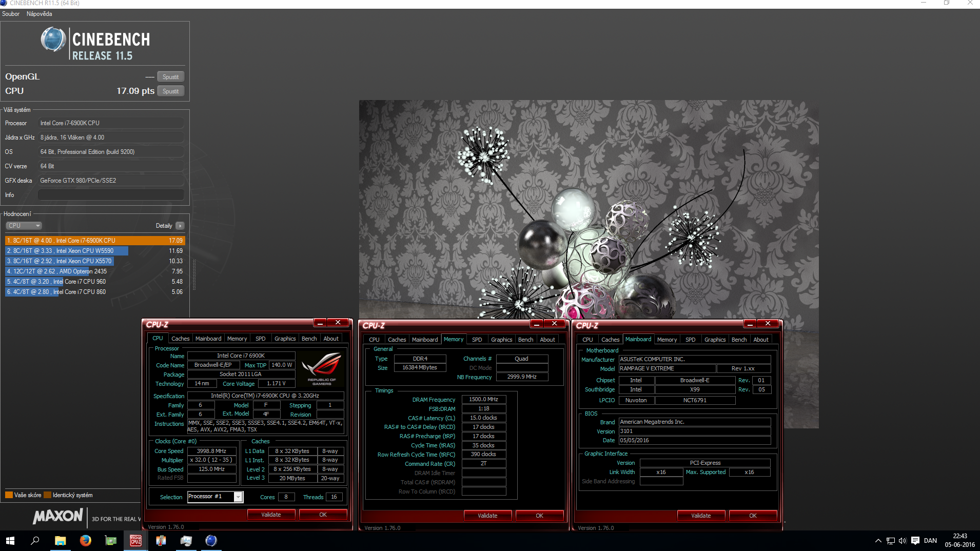Run the OpenGL benchmark with Spustit
The image size is (980, 551).
[171, 77]
